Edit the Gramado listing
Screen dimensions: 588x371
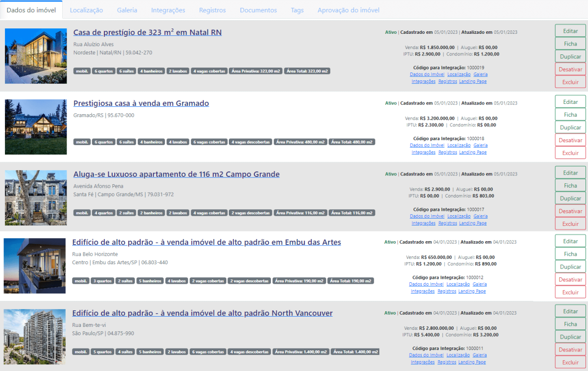[570, 102]
